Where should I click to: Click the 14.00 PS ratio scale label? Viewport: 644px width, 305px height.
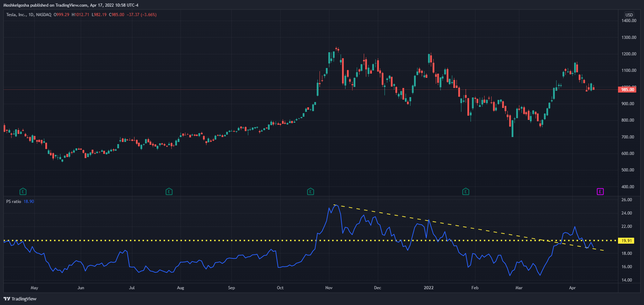click(x=627, y=280)
